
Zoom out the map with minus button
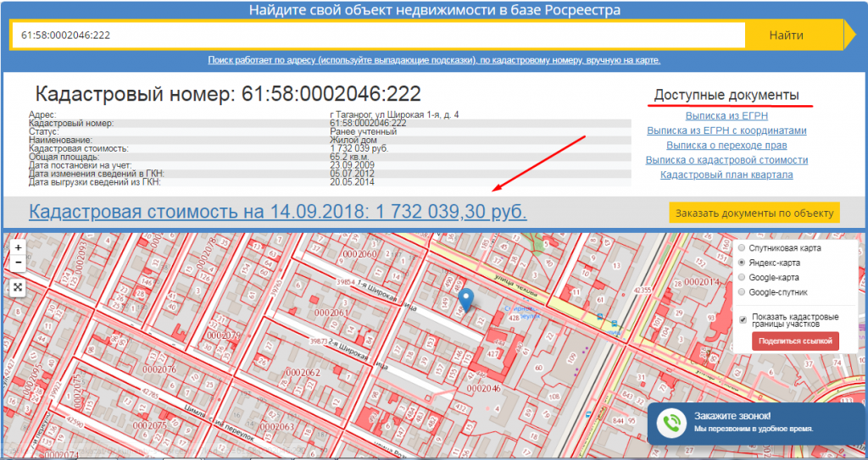tap(18, 262)
